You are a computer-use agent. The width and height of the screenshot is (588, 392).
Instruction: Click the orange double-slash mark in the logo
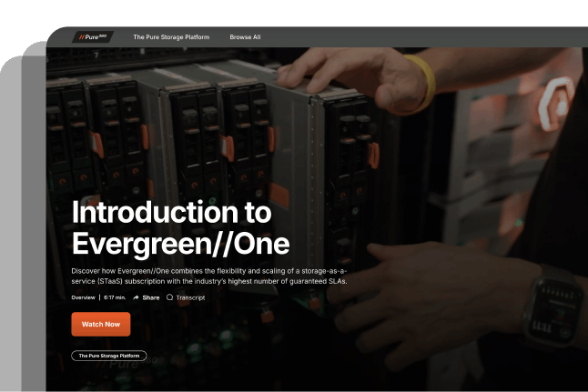[83, 37]
